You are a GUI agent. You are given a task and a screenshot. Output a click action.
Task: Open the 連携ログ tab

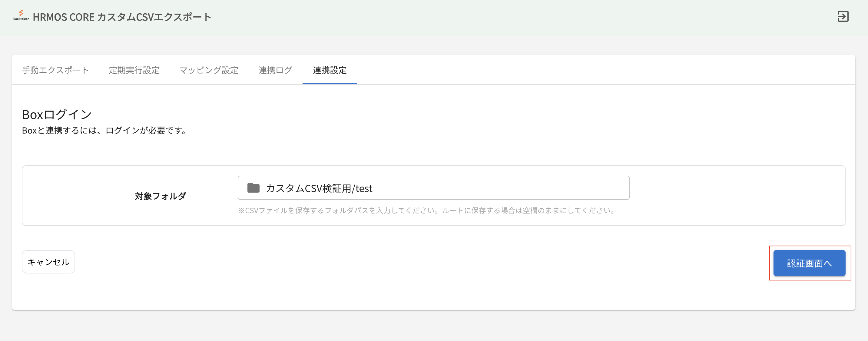tap(275, 70)
